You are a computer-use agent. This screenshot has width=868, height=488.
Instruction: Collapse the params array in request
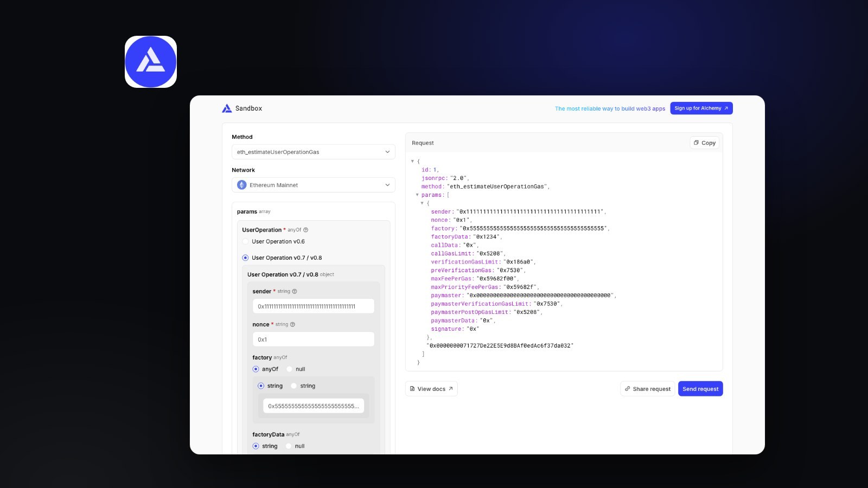coord(417,195)
